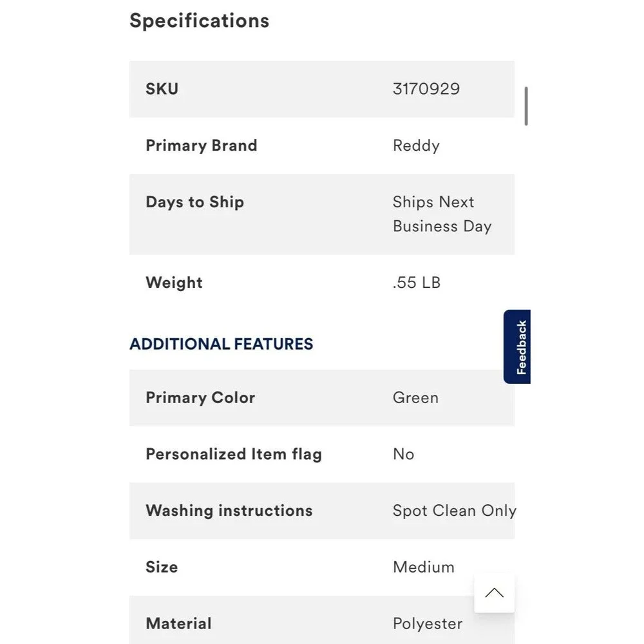The height and width of the screenshot is (644, 644).
Task: Click the Ships Next Business Day text
Action: [x=442, y=214]
